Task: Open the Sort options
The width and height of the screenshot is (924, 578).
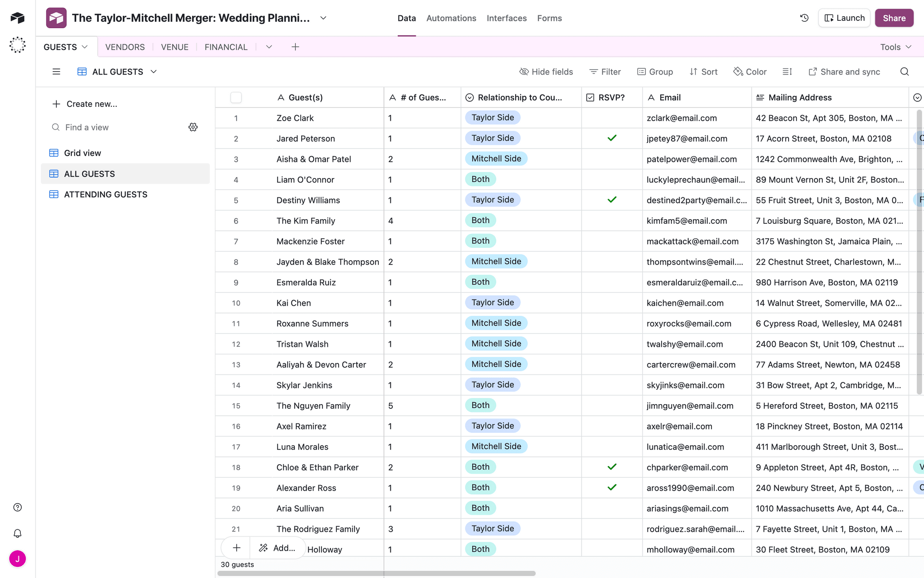Action: point(703,72)
